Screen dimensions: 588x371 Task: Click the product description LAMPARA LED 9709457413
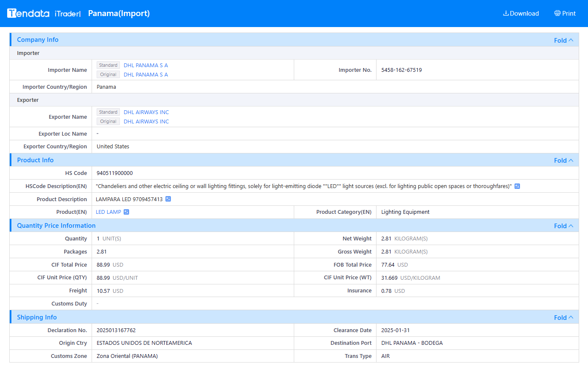pyautogui.click(x=129, y=199)
